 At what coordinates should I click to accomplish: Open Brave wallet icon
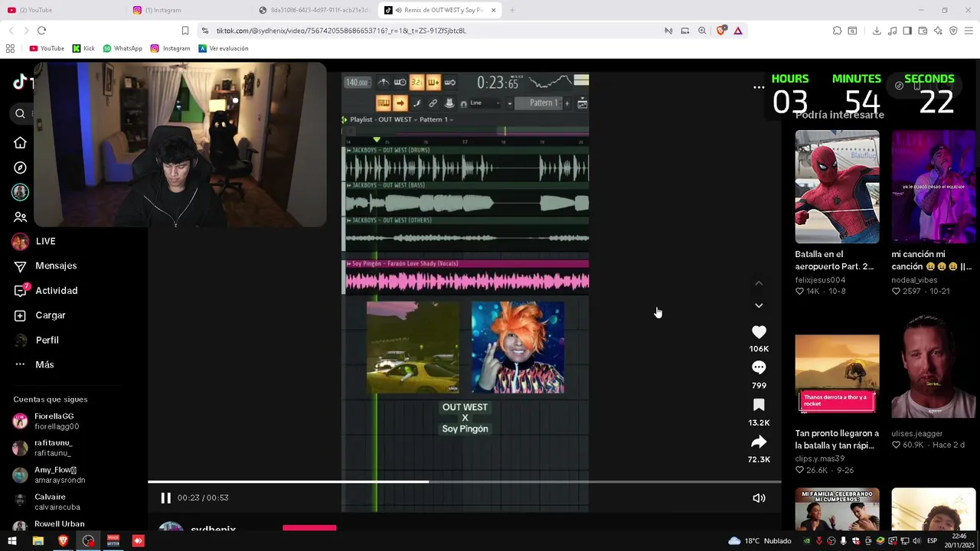point(923,31)
